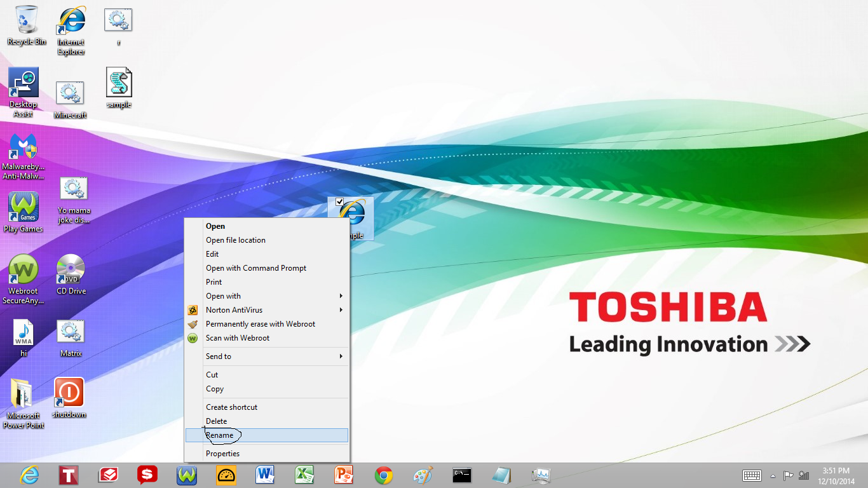Select the hi WMA audio file
Viewport: 868px width, 488px height.
(24, 338)
